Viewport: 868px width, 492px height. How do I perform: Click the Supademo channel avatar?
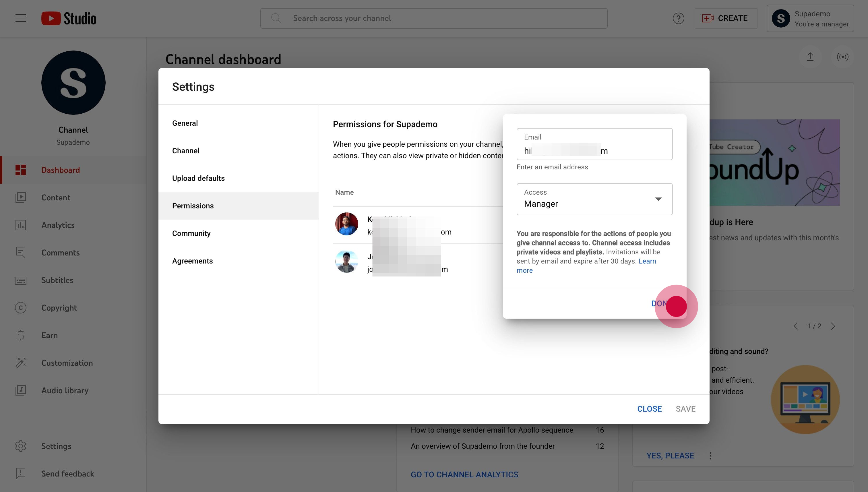[x=73, y=83]
